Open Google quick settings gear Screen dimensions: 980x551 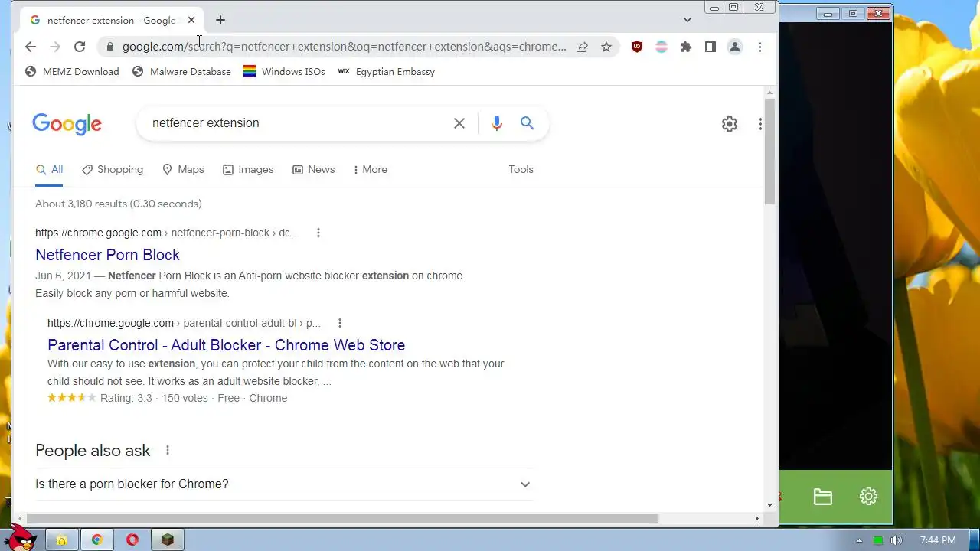tap(730, 124)
